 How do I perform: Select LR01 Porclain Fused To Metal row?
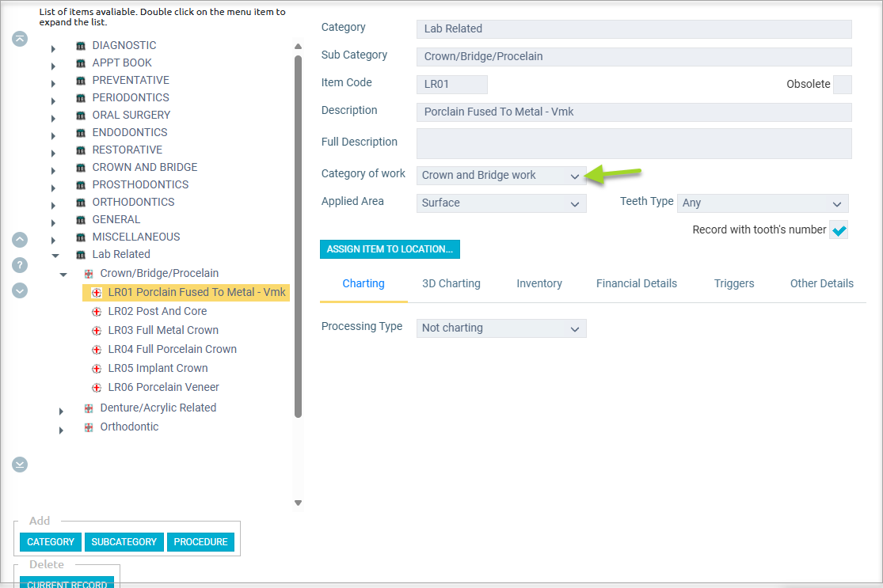tap(186, 293)
